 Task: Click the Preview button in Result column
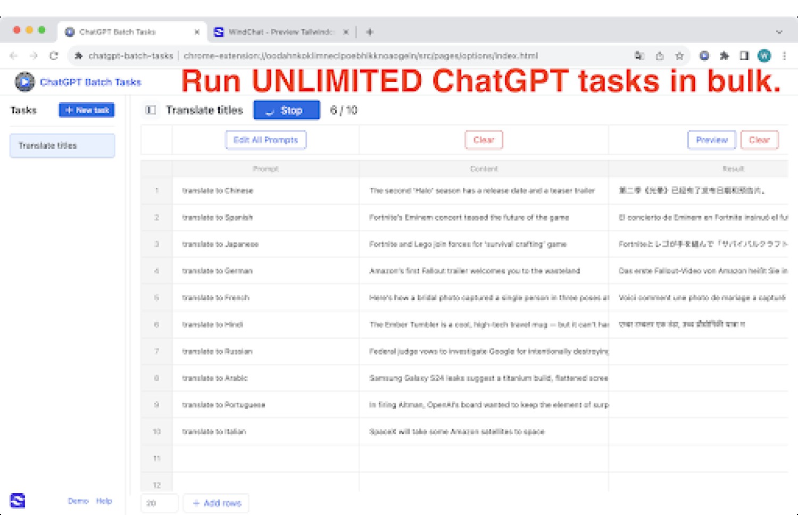pyautogui.click(x=712, y=140)
